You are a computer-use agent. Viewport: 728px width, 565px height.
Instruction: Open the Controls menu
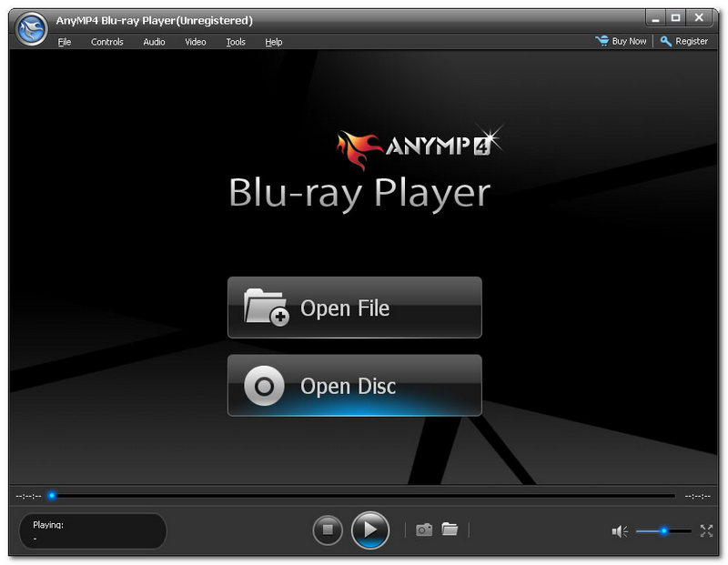tap(106, 42)
